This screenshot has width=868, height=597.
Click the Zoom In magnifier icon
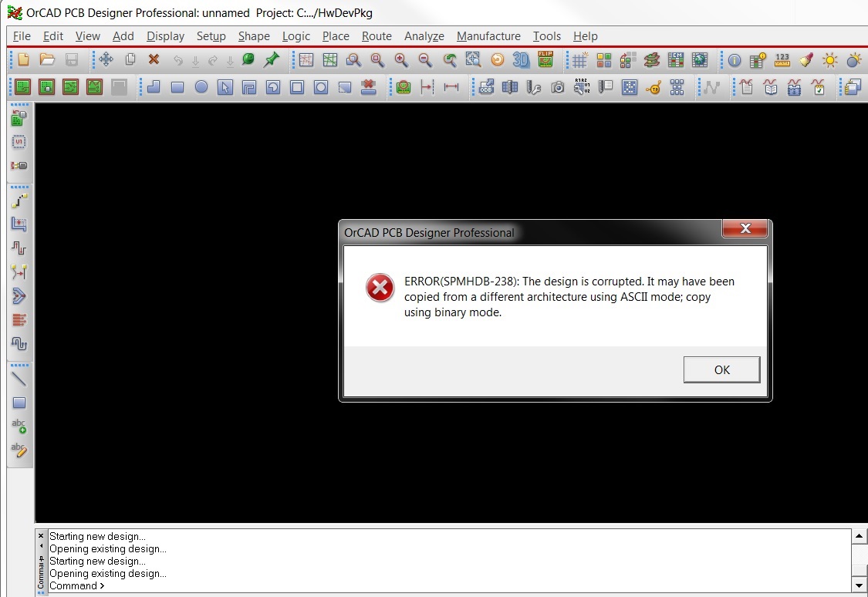pos(401,59)
